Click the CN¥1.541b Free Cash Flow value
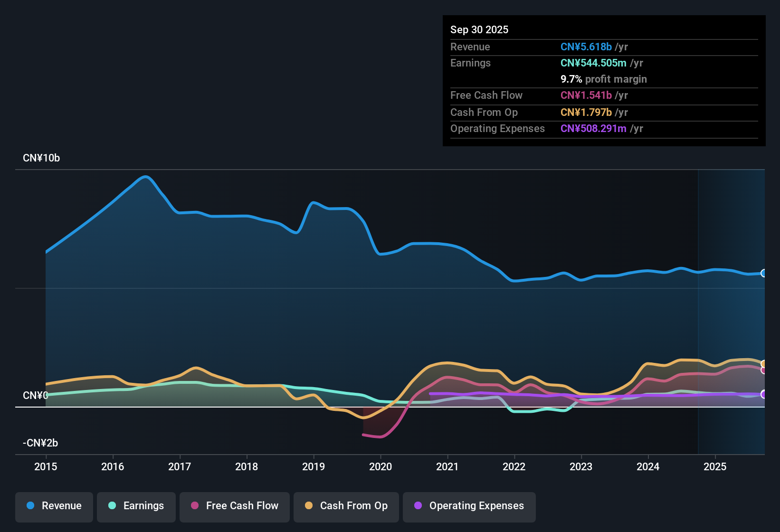 point(586,95)
